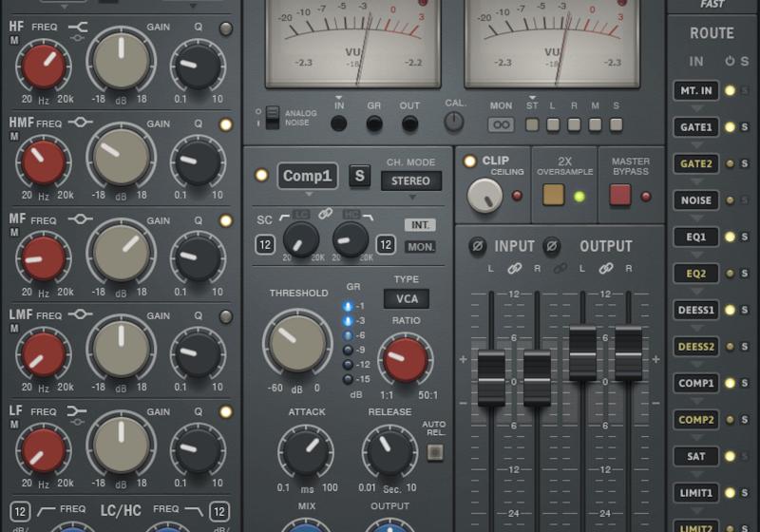Click sidechain high cut 12 slope box
The width and height of the screenshot is (760, 532).
[x=386, y=245]
